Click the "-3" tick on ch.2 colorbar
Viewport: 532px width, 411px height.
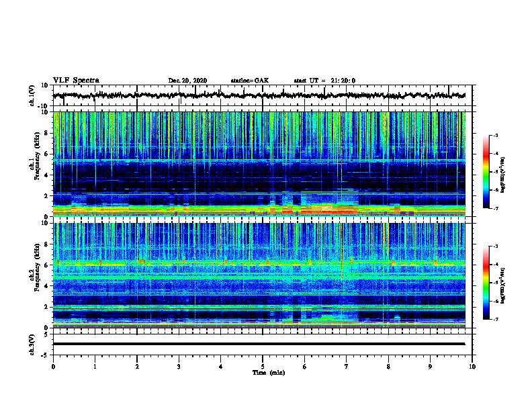click(x=495, y=246)
